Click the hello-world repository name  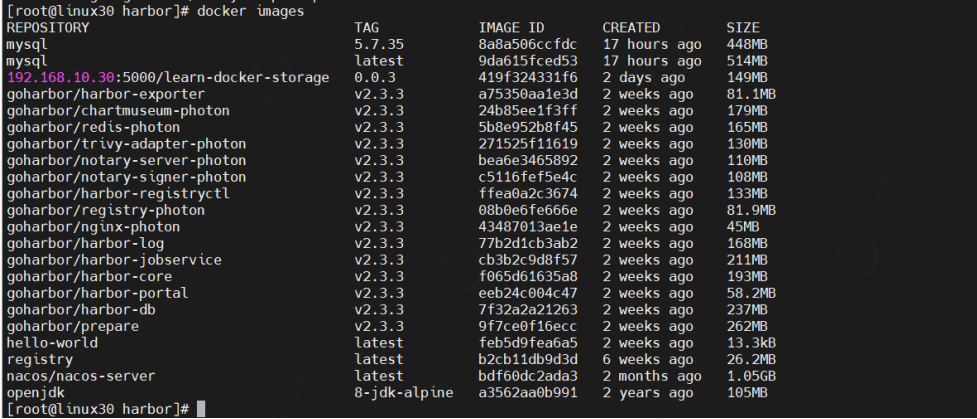tap(52, 343)
